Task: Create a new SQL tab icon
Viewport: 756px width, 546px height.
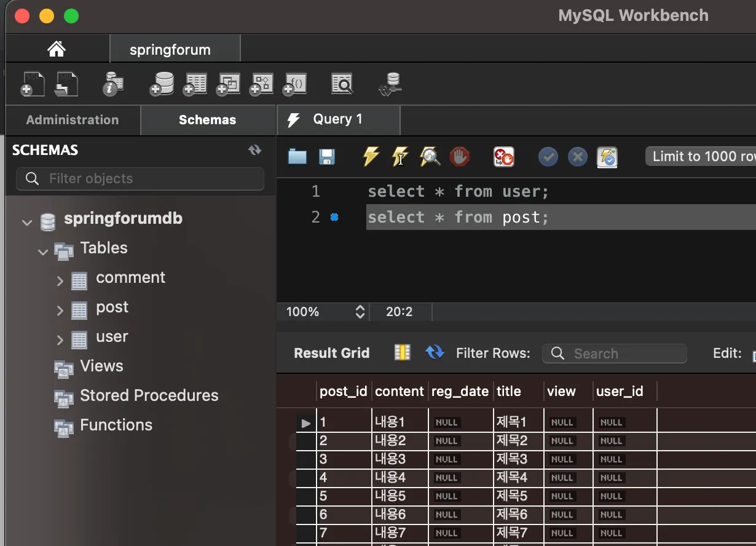Action: pos(33,84)
